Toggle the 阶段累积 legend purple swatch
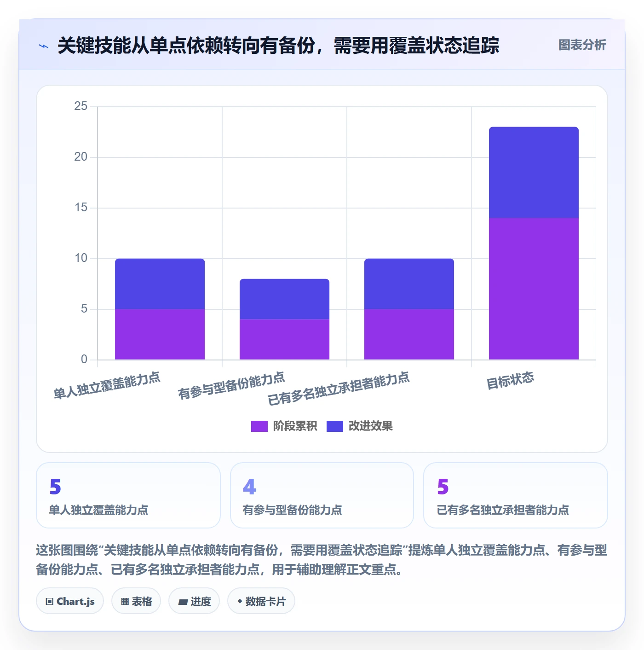Screen dimensions: 644x650 tap(259, 426)
